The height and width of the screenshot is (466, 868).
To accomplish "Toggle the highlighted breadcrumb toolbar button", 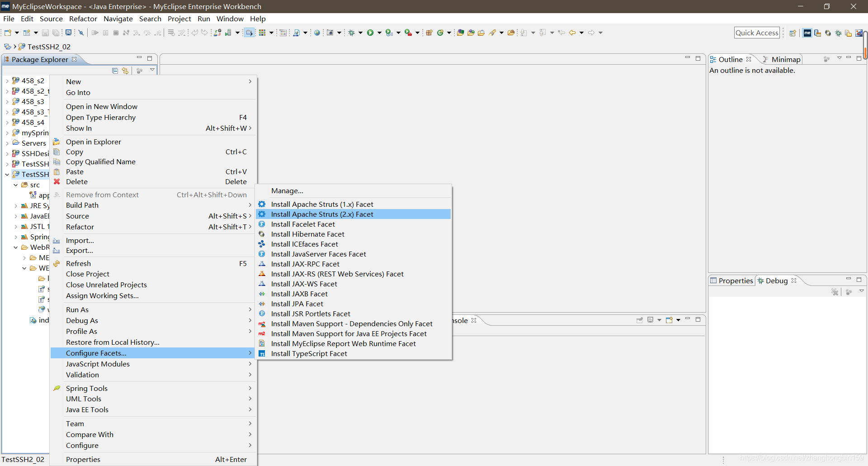I will pyautogui.click(x=249, y=33).
